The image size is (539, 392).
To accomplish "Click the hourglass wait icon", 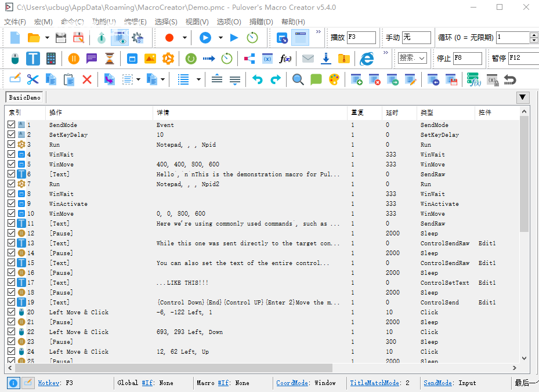I will (x=110, y=59).
